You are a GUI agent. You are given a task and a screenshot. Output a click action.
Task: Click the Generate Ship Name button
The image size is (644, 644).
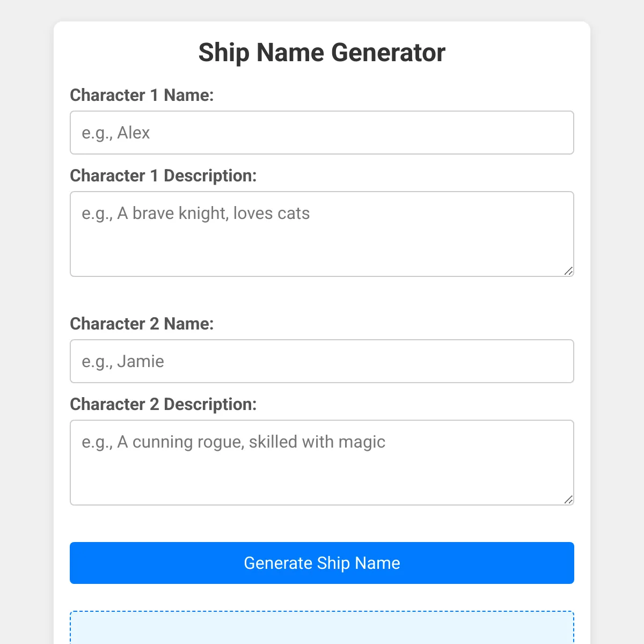[x=322, y=563]
